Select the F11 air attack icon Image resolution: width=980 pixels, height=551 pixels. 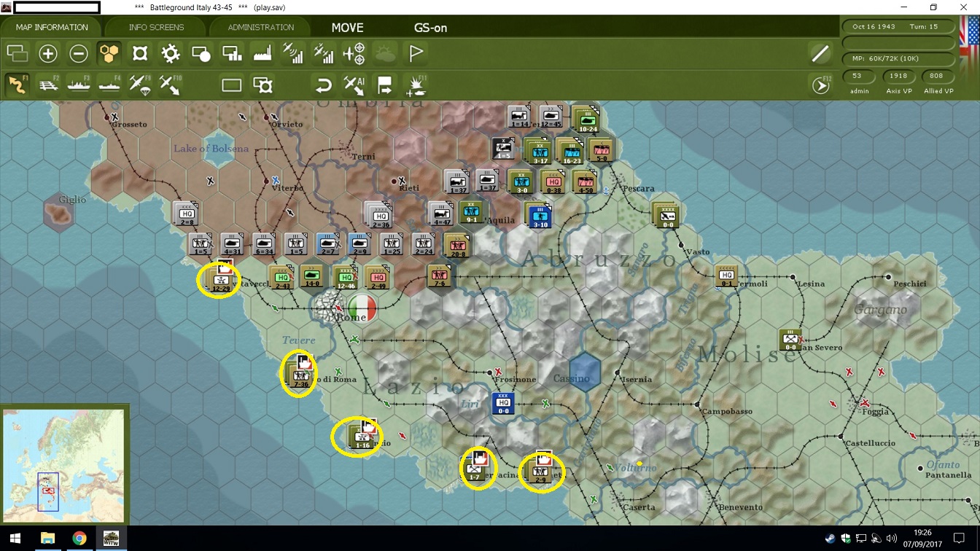tap(416, 85)
